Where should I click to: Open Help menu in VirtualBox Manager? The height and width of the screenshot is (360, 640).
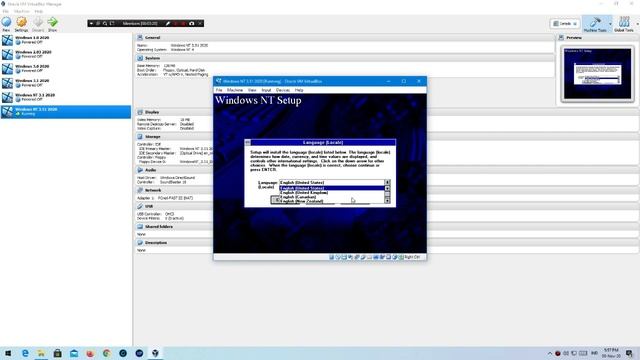(x=38, y=11)
